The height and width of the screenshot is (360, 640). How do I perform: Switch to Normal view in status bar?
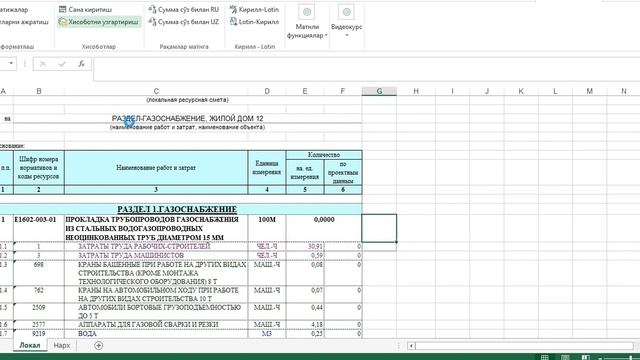(545, 357)
